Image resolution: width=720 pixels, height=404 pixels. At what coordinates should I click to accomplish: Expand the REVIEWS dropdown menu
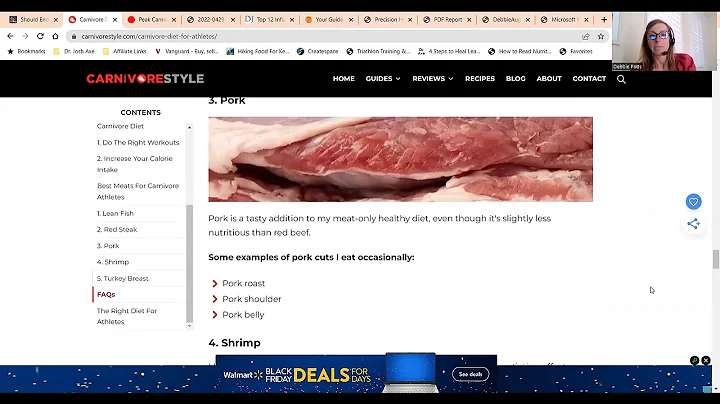pyautogui.click(x=433, y=79)
